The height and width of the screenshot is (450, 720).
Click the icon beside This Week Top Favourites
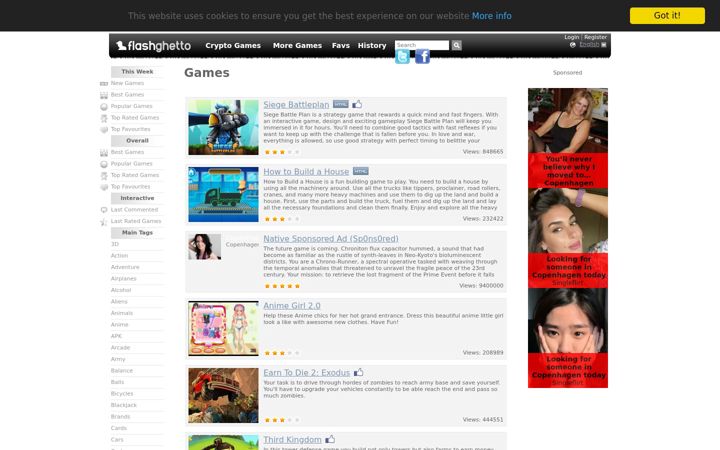[x=104, y=129]
